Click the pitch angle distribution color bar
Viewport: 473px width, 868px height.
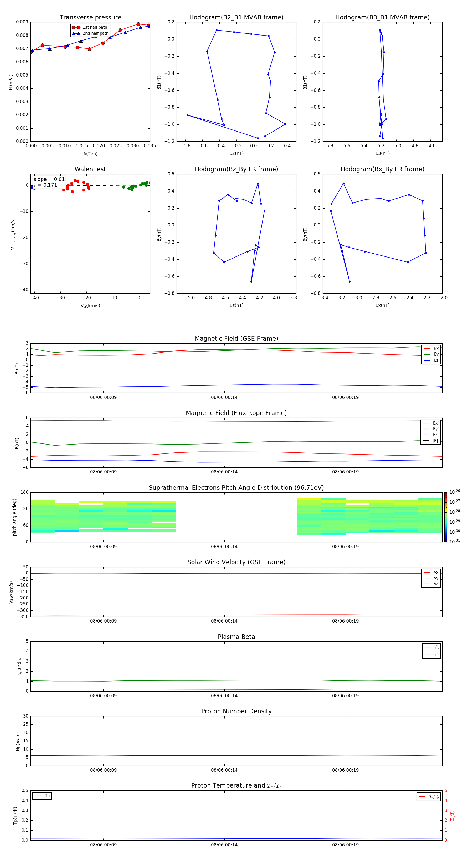click(446, 517)
